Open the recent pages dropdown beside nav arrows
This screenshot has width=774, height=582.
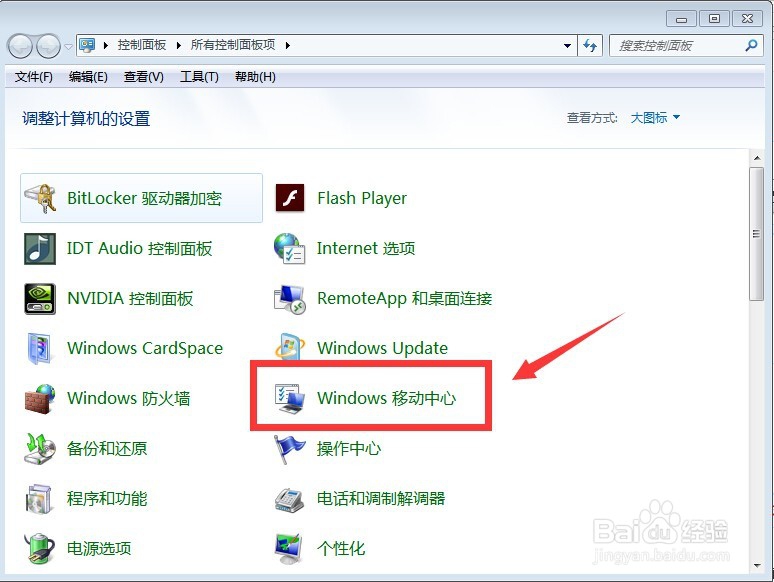(69, 46)
